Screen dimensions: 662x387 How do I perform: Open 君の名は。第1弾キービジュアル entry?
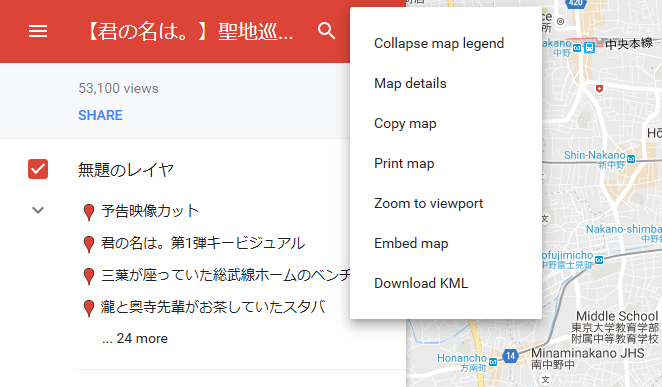click(x=203, y=243)
